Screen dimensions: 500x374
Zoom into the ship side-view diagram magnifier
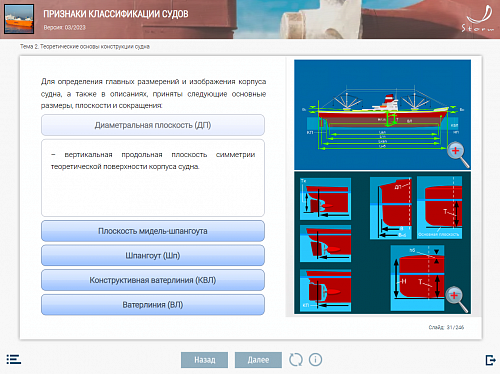pyautogui.click(x=458, y=154)
